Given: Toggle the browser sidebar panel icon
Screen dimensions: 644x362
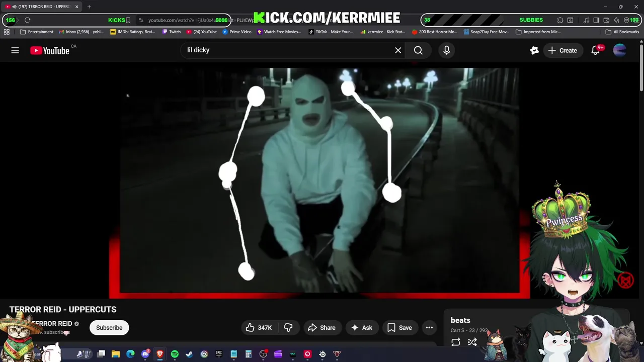Looking at the screenshot, I should coord(596,20).
